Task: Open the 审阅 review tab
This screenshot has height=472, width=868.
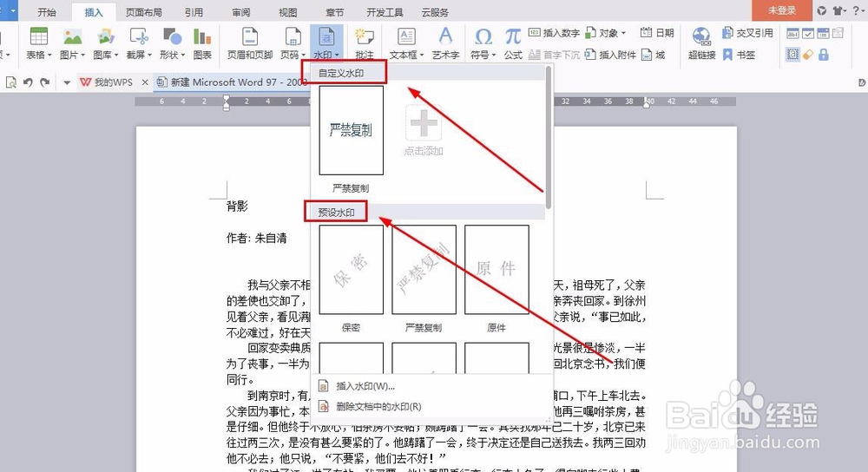Action: (240, 11)
